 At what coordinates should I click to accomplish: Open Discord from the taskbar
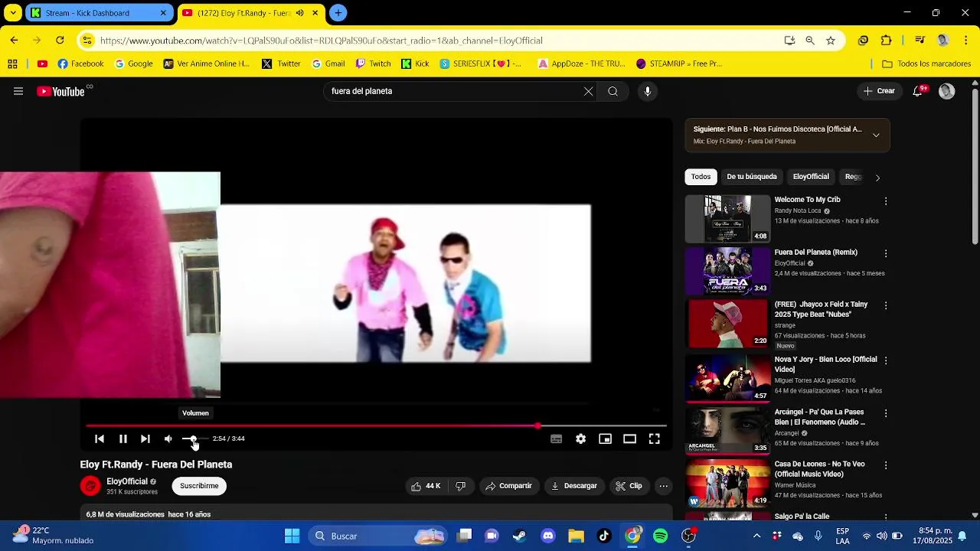547,536
